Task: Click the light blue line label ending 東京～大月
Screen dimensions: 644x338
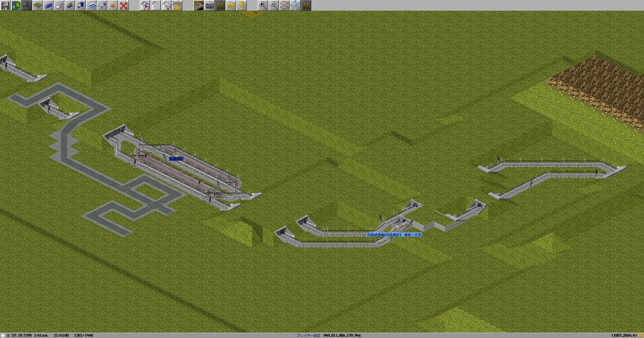Action: click(x=394, y=235)
